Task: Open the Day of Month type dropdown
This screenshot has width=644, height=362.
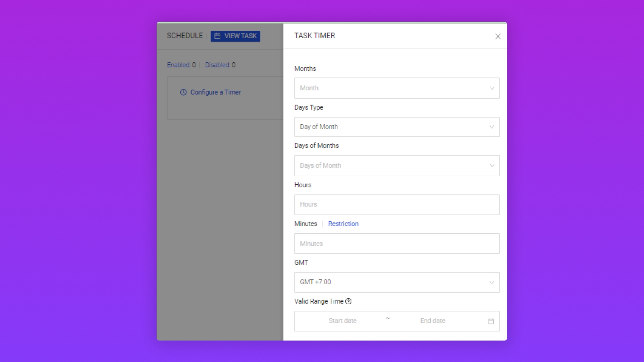Action: (x=396, y=127)
